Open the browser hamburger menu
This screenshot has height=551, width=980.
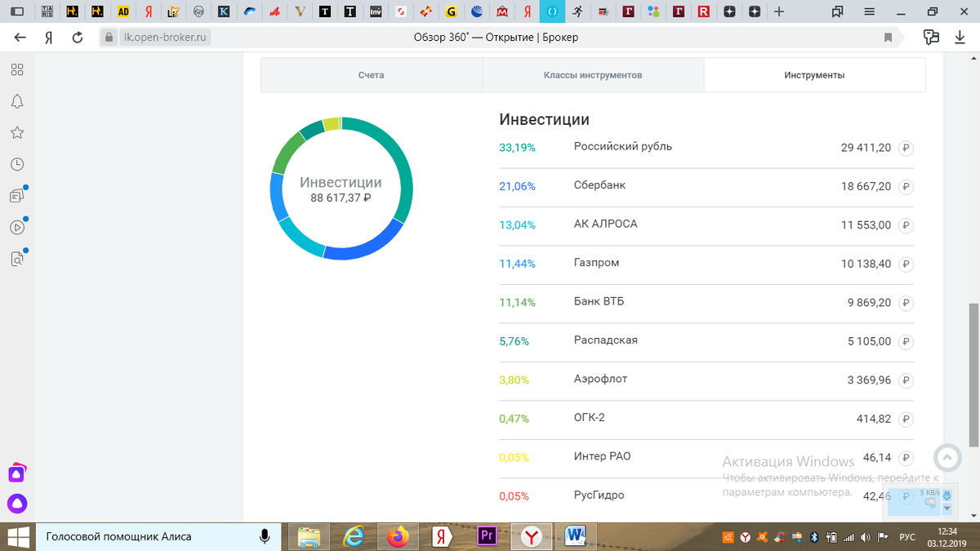(869, 12)
